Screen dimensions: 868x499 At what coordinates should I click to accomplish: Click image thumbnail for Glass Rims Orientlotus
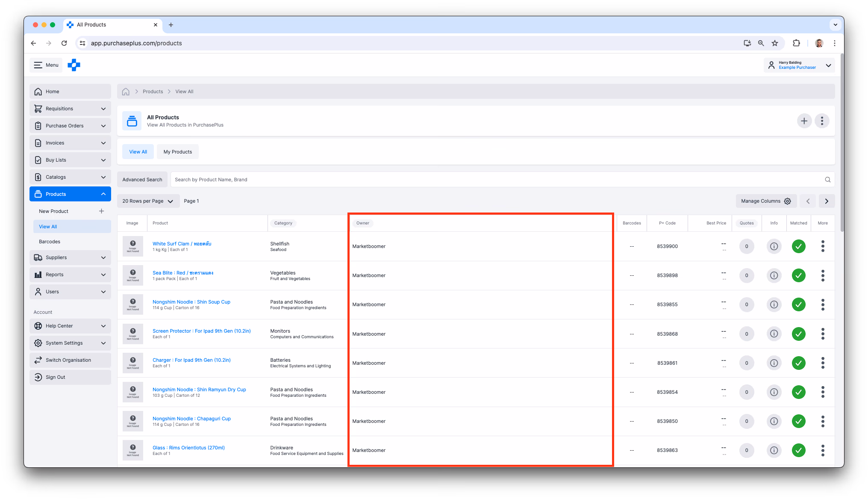[x=133, y=450]
